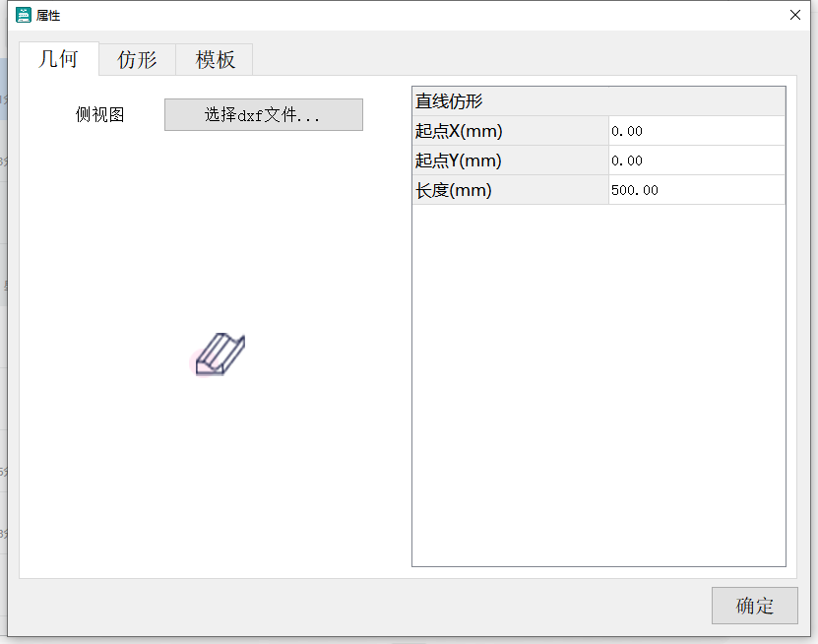Click the 3D profile preview thumbnail
The width and height of the screenshot is (818, 644).
pos(220,354)
